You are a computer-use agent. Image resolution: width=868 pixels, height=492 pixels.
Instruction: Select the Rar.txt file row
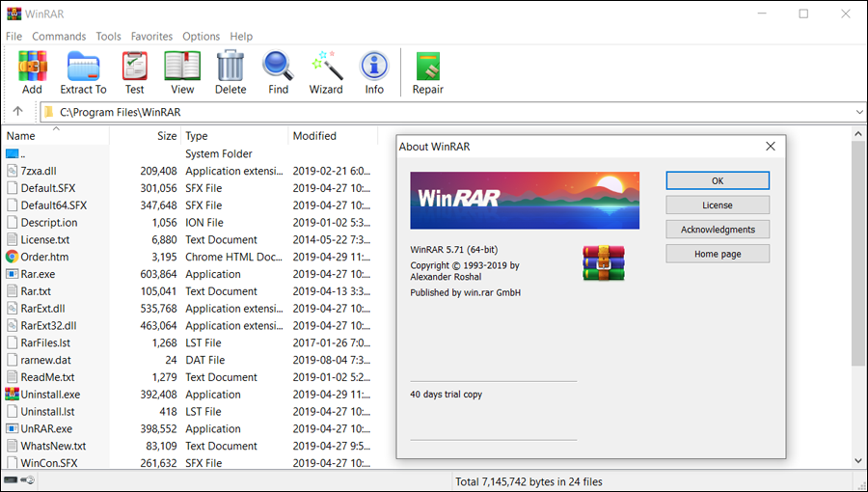point(188,291)
